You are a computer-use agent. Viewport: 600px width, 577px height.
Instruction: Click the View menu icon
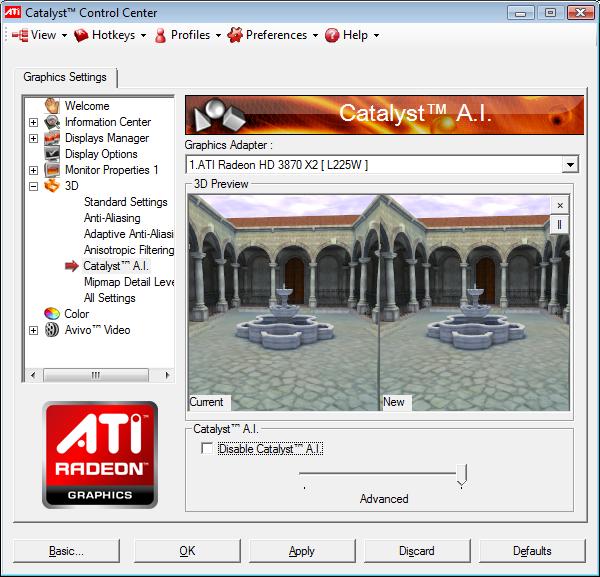[x=20, y=36]
